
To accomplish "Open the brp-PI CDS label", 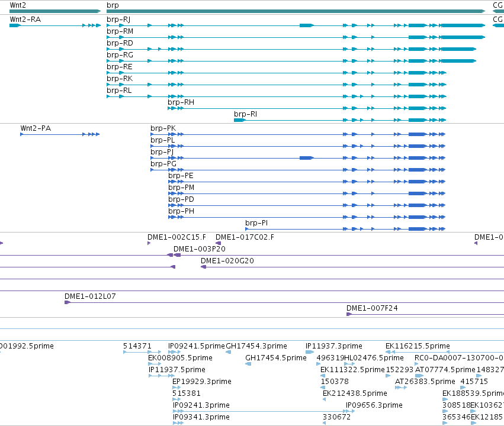I will 256,223.
